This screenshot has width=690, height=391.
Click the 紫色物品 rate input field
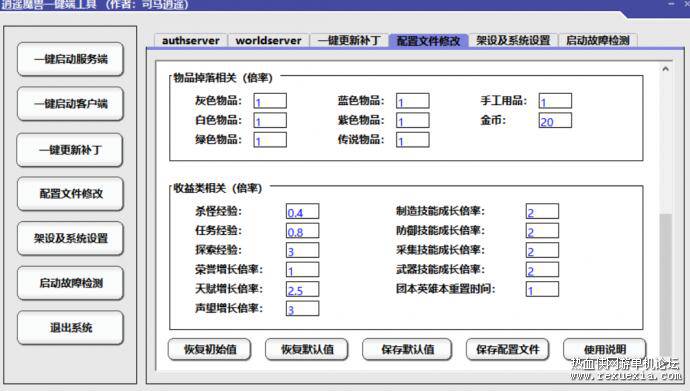(x=413, y=121)
